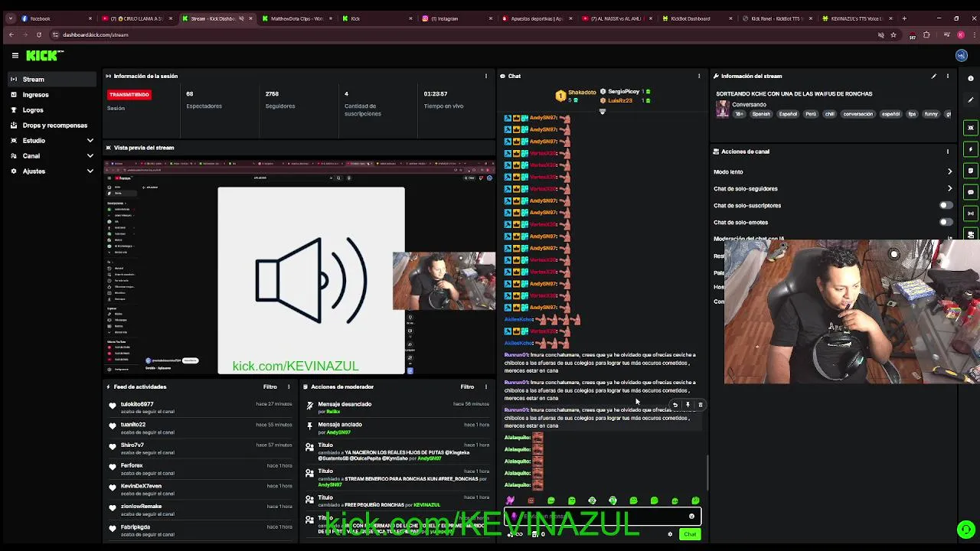Click the stream preview thumbnail
Screen dimensions: 980x551
[x=299, y=268]
